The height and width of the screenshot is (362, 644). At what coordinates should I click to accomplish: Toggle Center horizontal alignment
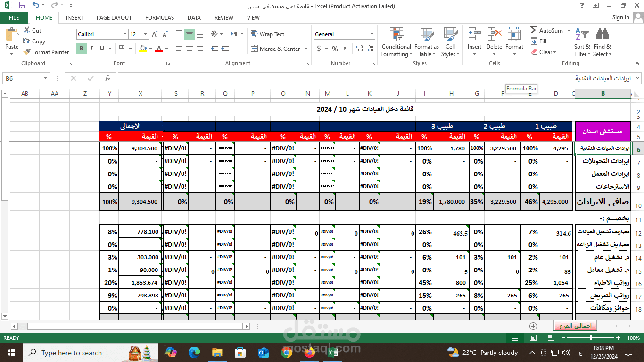tap(189, 49)
